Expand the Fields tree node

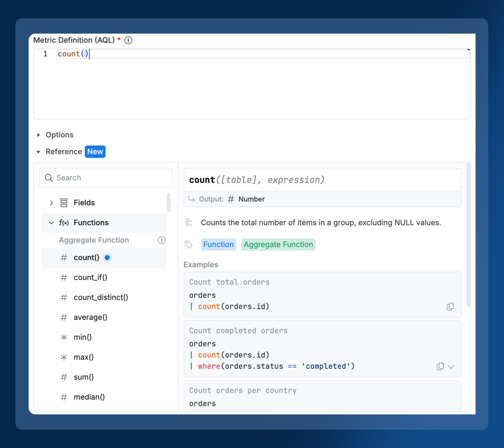51,203
